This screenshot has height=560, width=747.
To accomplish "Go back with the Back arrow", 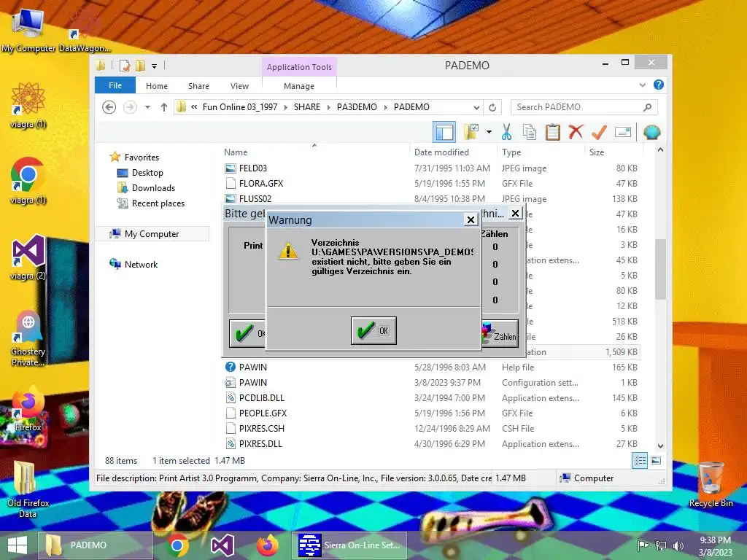I will [109, 107].
